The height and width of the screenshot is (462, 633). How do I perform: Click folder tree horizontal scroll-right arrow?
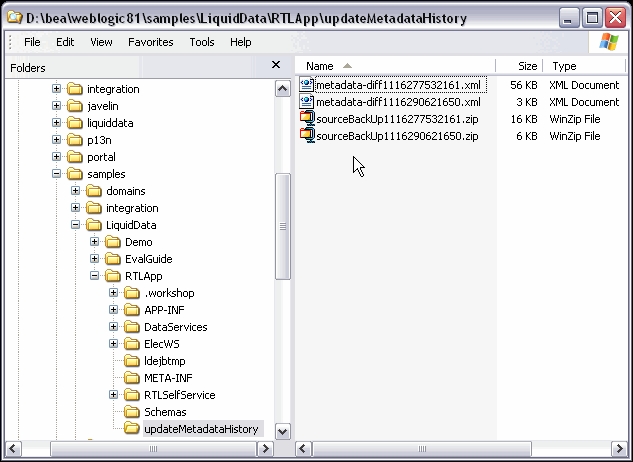266,448
